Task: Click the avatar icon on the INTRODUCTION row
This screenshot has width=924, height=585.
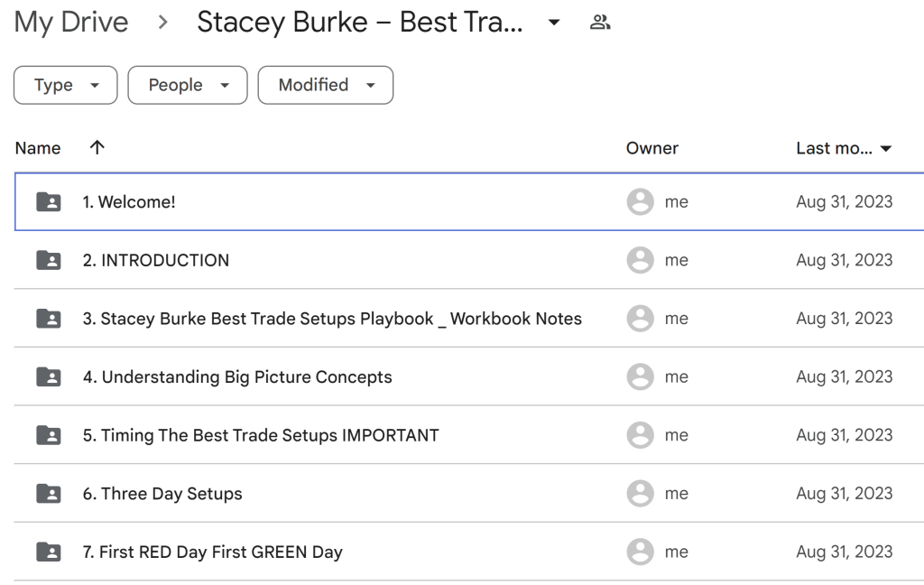Action: tap(640, 260)
